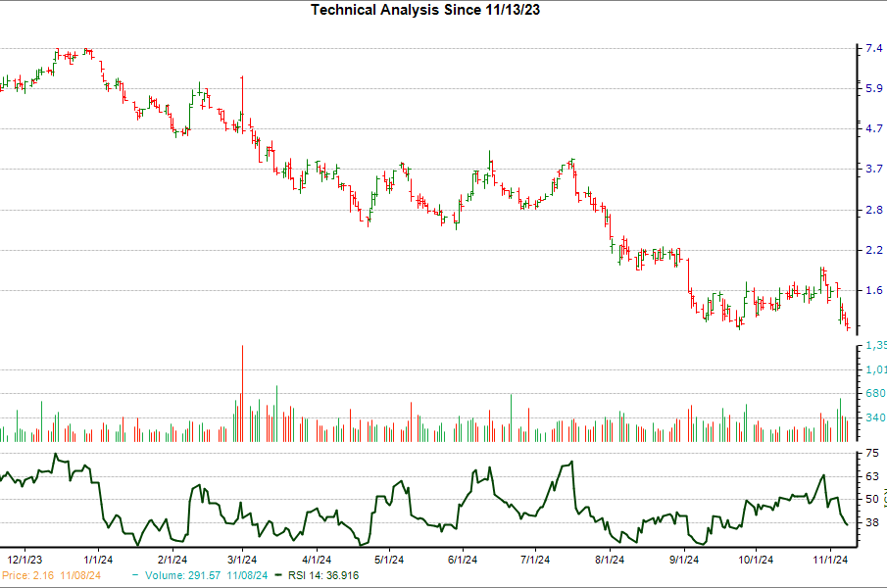Click the 8/1/24 date label on x-axis
This screenshot has height=588, width=887.
[609, 560]
